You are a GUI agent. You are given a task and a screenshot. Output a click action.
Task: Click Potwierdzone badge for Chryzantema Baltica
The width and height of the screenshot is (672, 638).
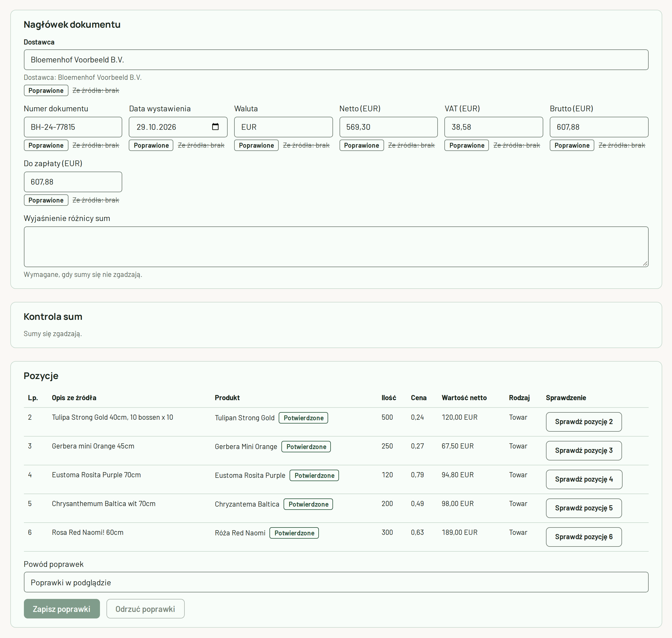tap(308, 504)
